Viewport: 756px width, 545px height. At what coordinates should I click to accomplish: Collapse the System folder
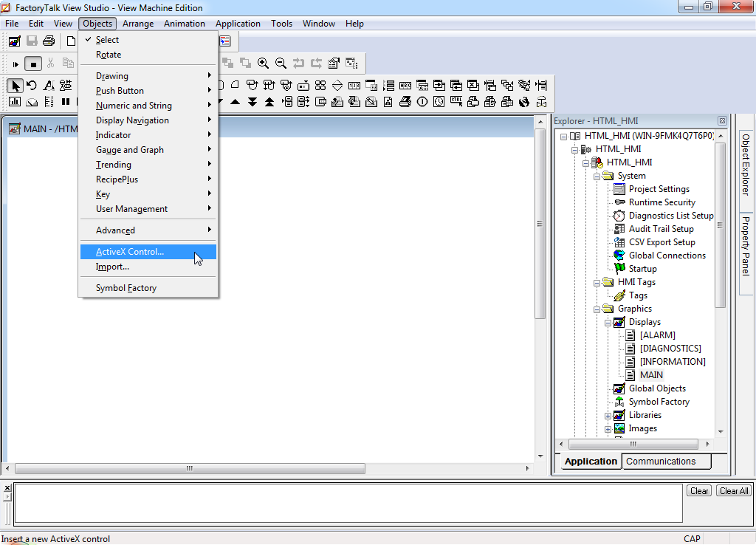(597, 176)
